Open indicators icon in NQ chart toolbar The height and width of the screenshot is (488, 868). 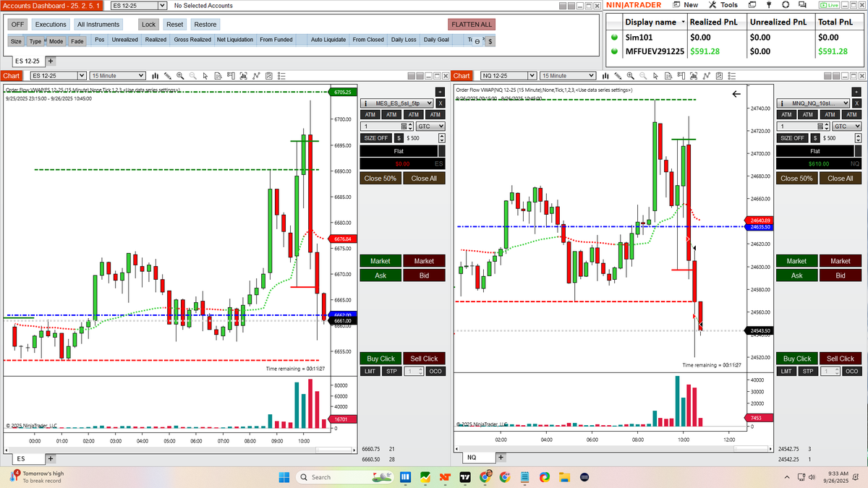[x=707, y=76]
